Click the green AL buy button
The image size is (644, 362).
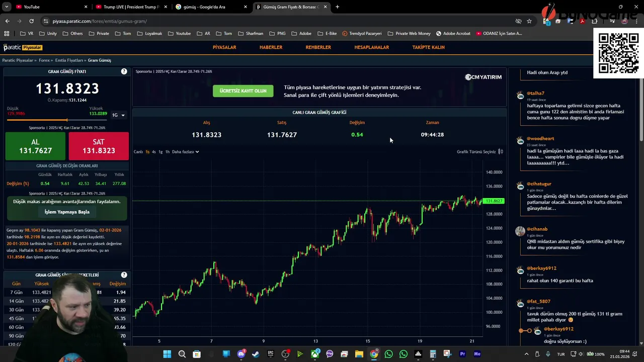click(x=35, y=146)
